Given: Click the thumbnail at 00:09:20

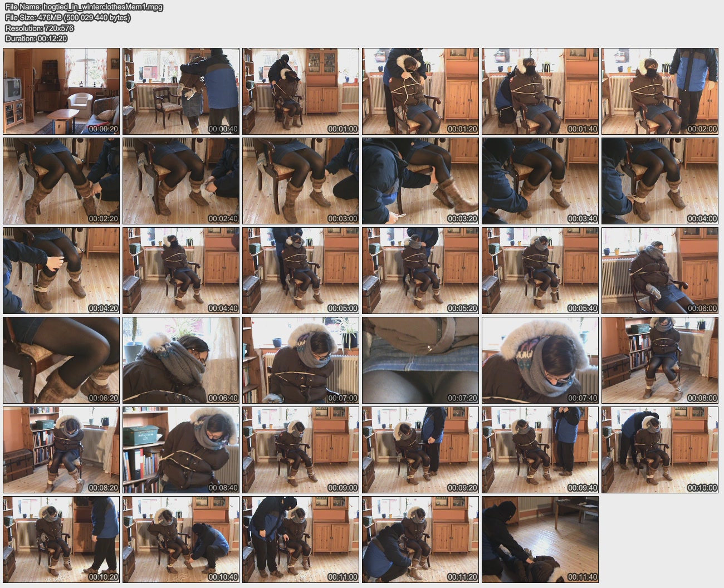Looking at the screenshot, I should point(420,450).
